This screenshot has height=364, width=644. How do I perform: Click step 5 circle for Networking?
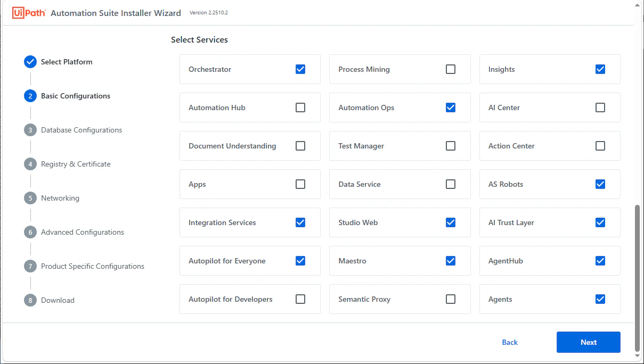pos(30,198)
